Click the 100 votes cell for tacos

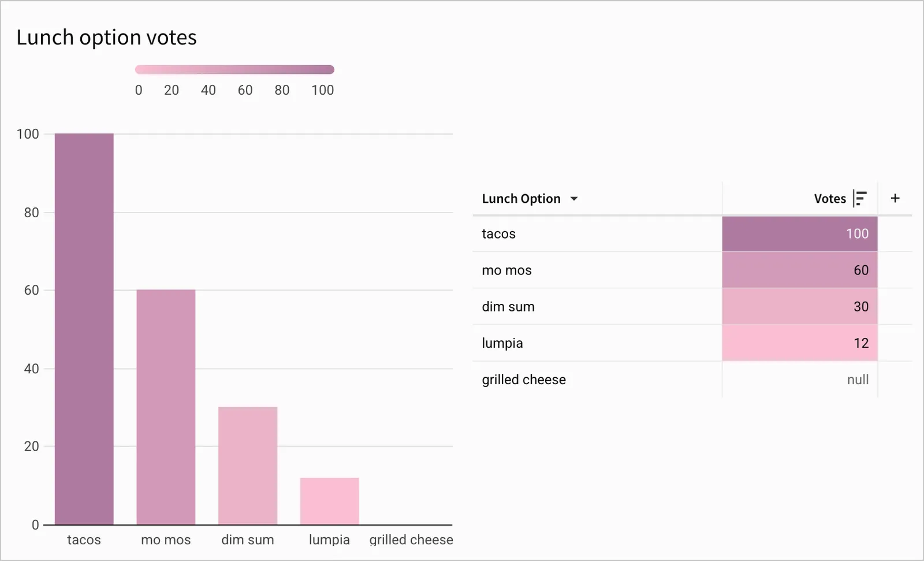point(800,234)
